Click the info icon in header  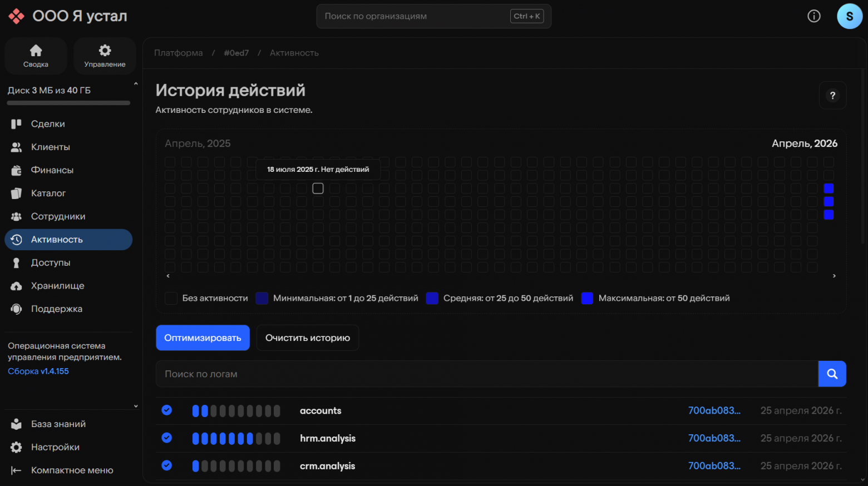[x=814, y=16]
